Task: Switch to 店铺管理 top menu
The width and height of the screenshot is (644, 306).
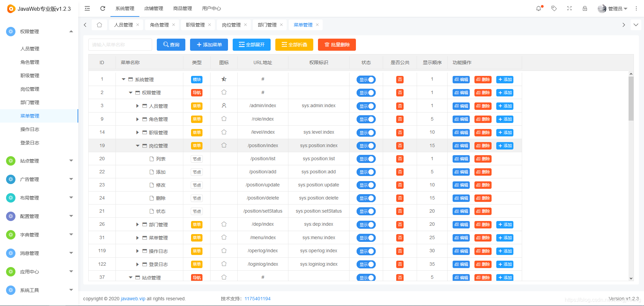Action: (x=154, y=8)
